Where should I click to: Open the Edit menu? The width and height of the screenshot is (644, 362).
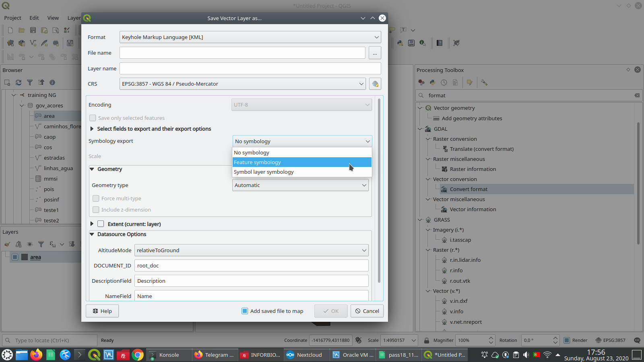[x=34, y=18]
